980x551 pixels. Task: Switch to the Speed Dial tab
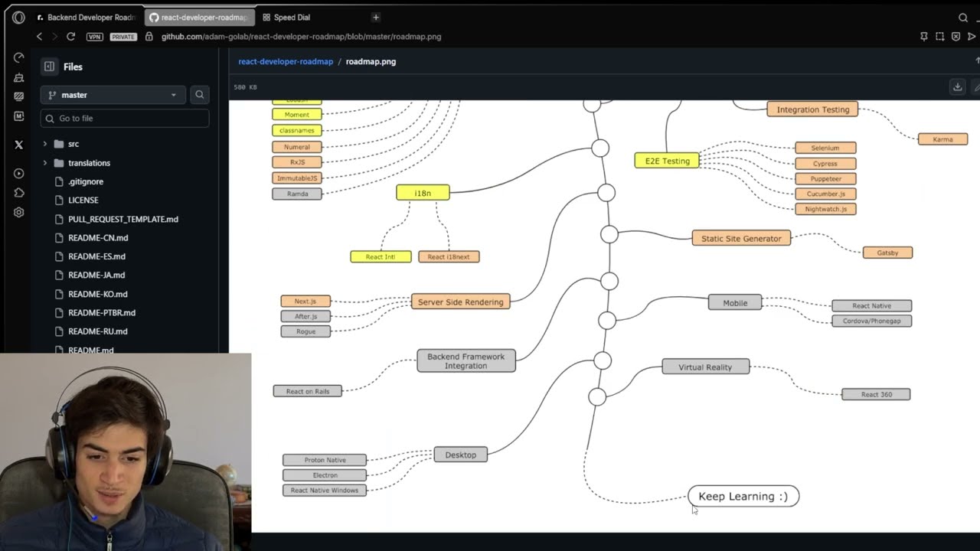point(292,17)
